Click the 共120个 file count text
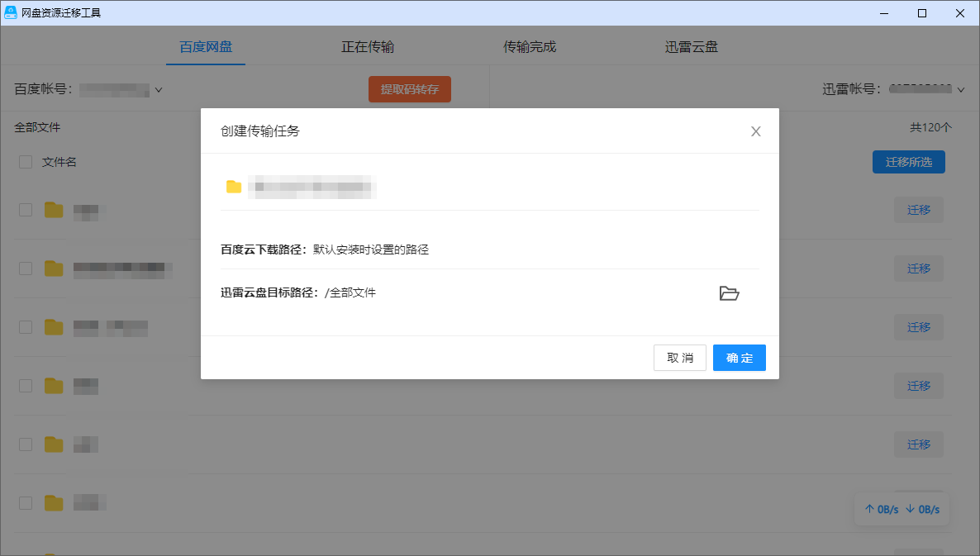This screenshot has width=980, height=556. pos(930,127)
